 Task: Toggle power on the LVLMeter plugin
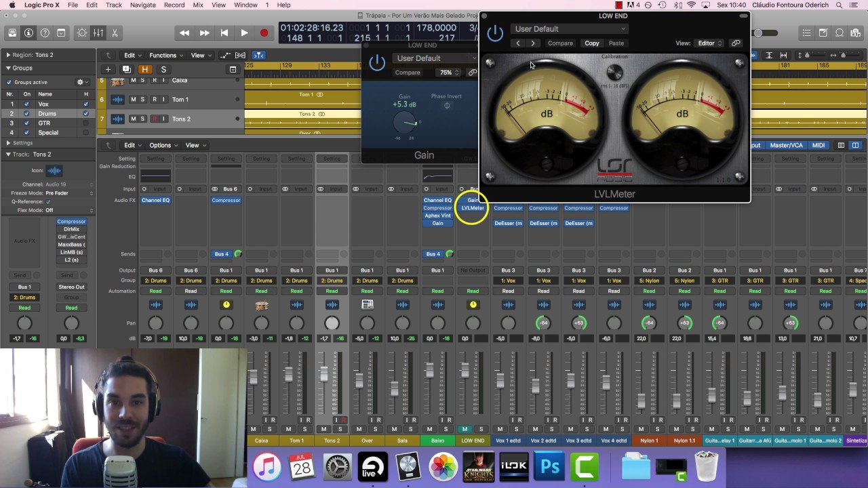pos(495,33)
